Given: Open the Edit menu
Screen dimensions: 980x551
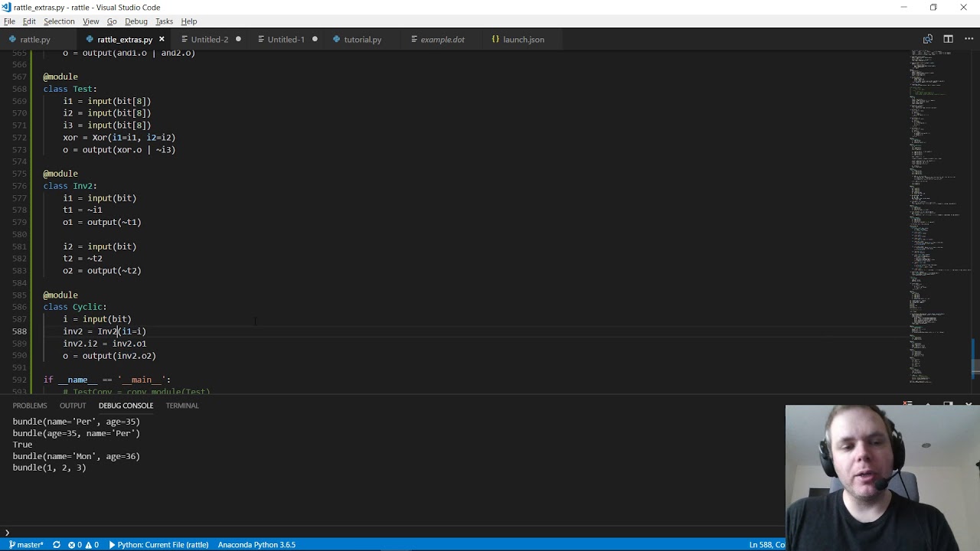Looking at the screenshot, I should (x=29, y=21).
